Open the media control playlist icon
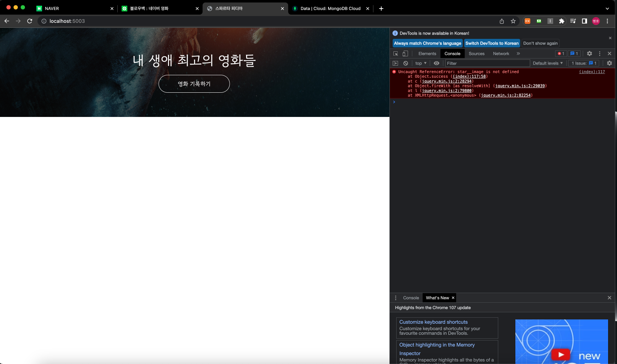 pyautogui.click(x=573, y=21)
